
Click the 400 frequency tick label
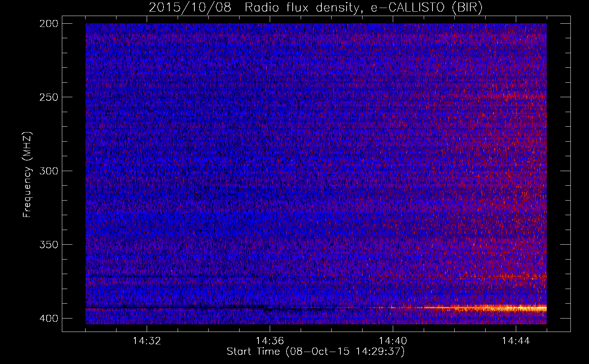point(48,318)
